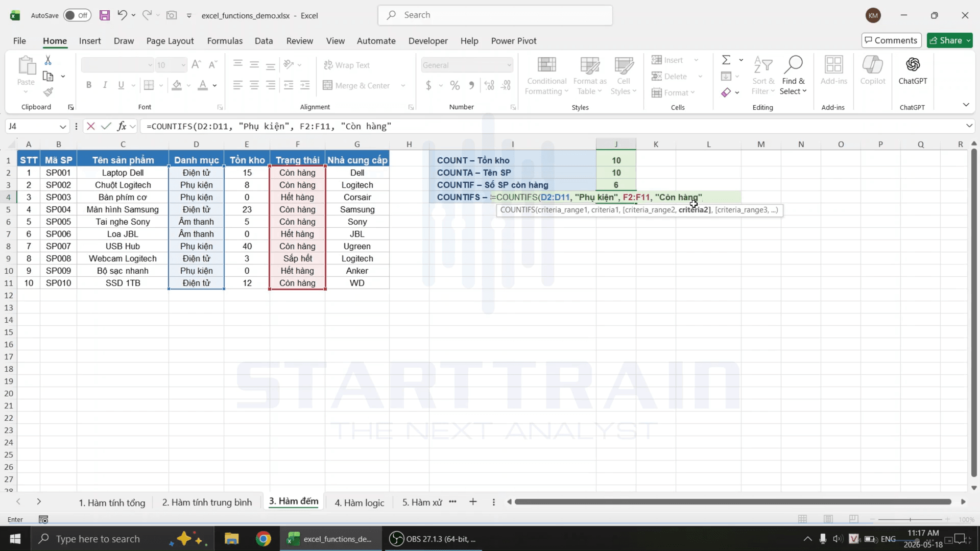Screen dimensions: 980x551
Task: Switch to sheet 4. Hàm logic
Action: tap(359, 502)
